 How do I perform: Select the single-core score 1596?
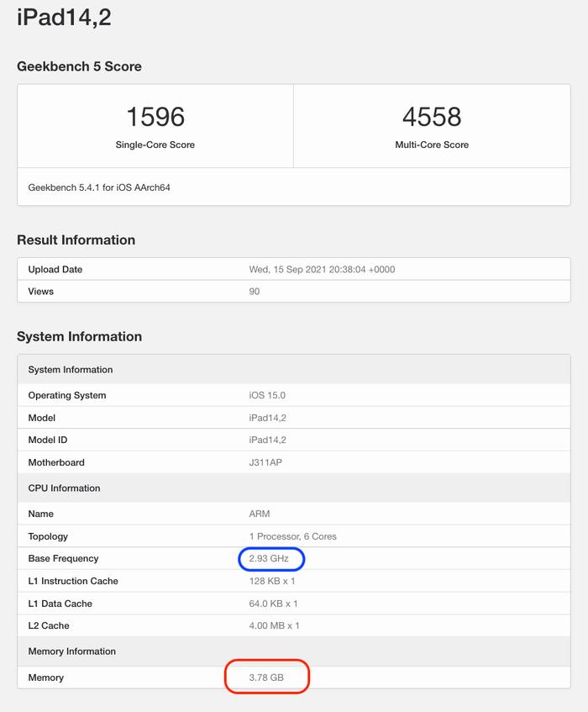pyautogui.click(x=155, y=117)
